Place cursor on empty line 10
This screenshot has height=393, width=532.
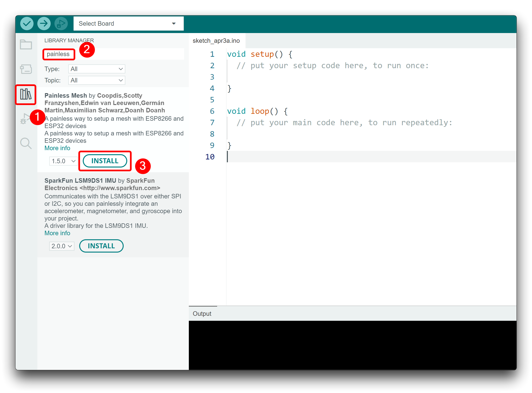click(x=371, y=157)
